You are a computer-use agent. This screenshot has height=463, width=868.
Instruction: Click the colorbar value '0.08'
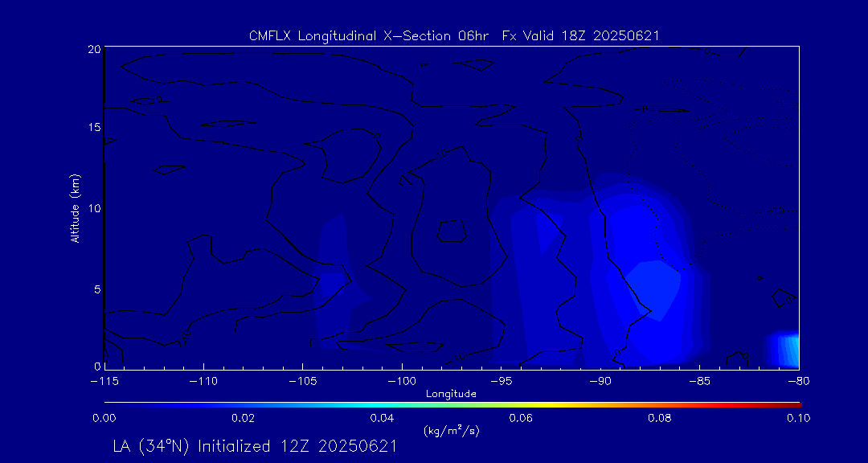click(661, 418)
